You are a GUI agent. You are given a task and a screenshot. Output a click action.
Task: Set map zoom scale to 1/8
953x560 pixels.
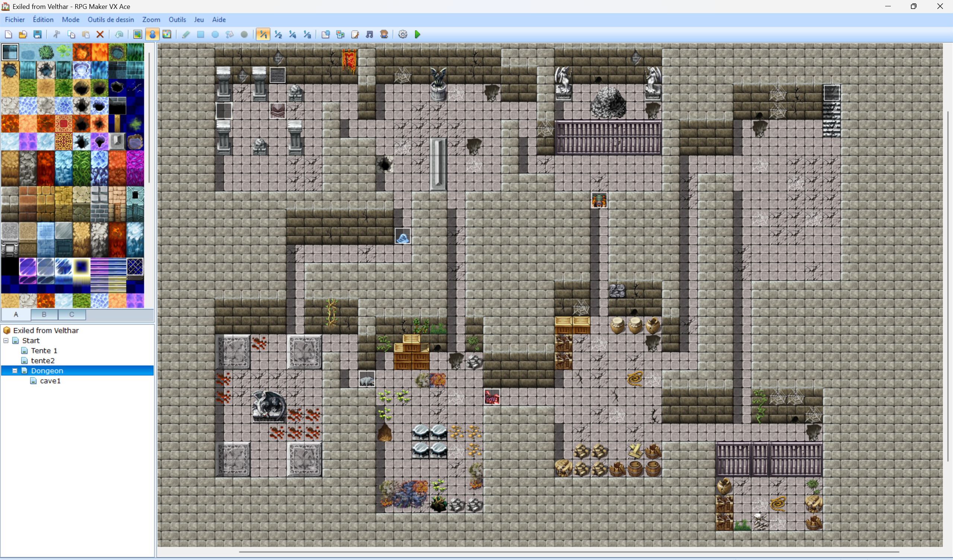pyautogui.click(x=308, y=34)
